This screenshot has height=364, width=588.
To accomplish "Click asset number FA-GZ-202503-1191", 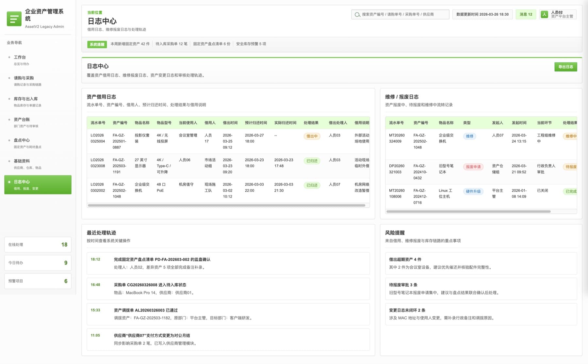I will (x=120, y=166).
